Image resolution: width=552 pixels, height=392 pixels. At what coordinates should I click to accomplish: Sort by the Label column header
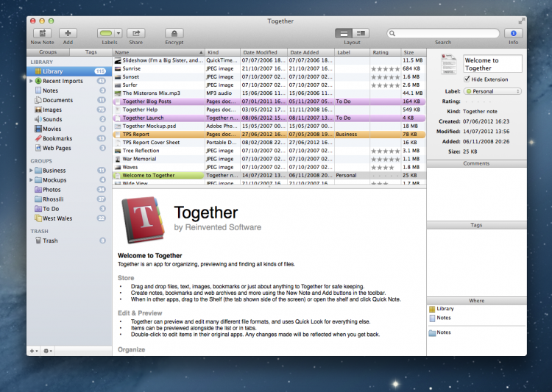tap(352, 52)
